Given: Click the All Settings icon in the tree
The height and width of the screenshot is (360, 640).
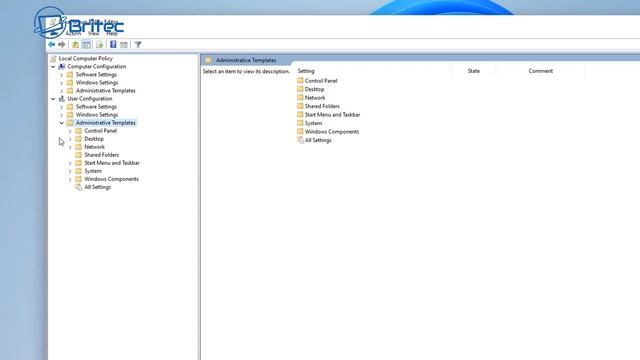Looking at the screenshot, I should click(78, 187).
